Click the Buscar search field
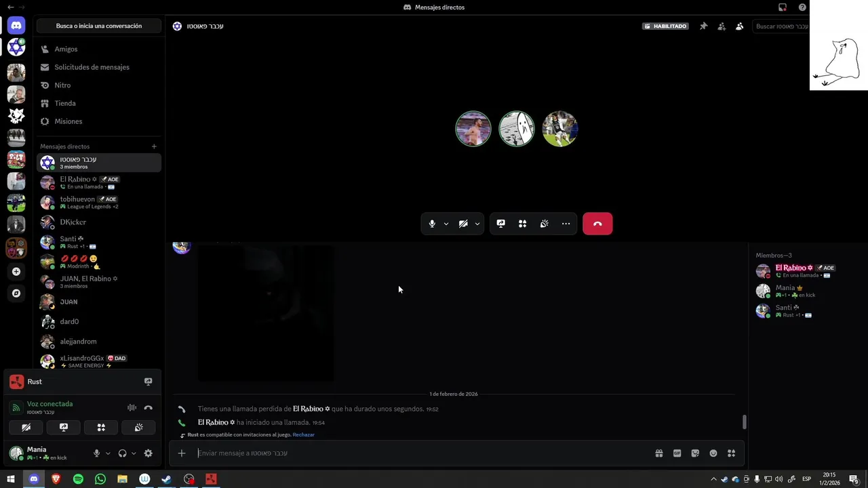The image size is (868, 488). click(x=781, y=26)
